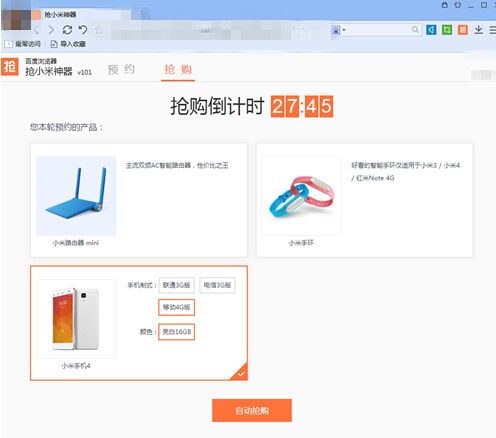Toggle the checkmark on the 小米手机4 card

[x=241, y=374]
